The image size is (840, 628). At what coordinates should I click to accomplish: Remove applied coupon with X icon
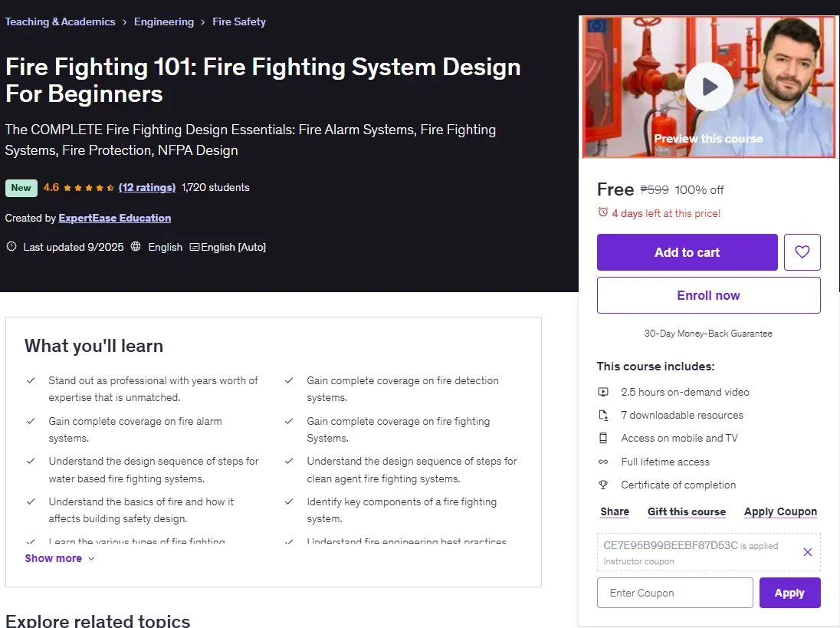pyautogui.click(x=808, y=552)
